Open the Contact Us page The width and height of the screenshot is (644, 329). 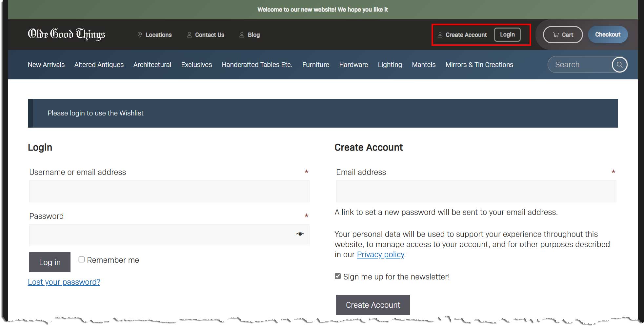[206, 35]
